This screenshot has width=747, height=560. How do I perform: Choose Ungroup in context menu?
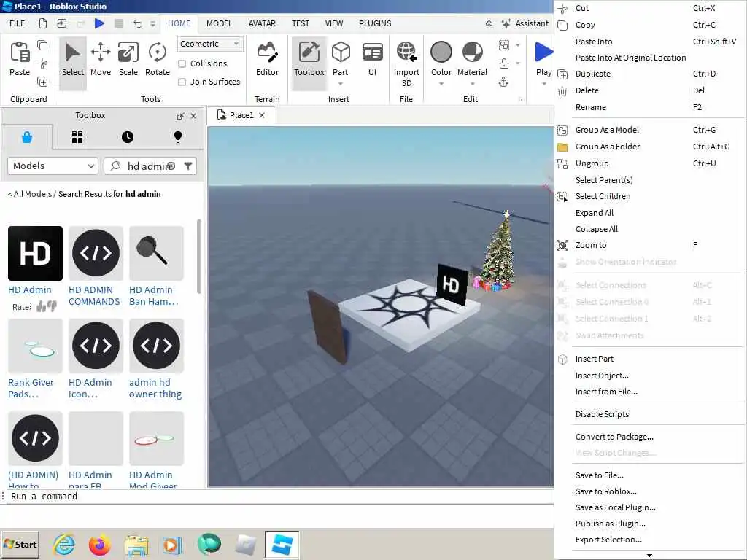649,163
